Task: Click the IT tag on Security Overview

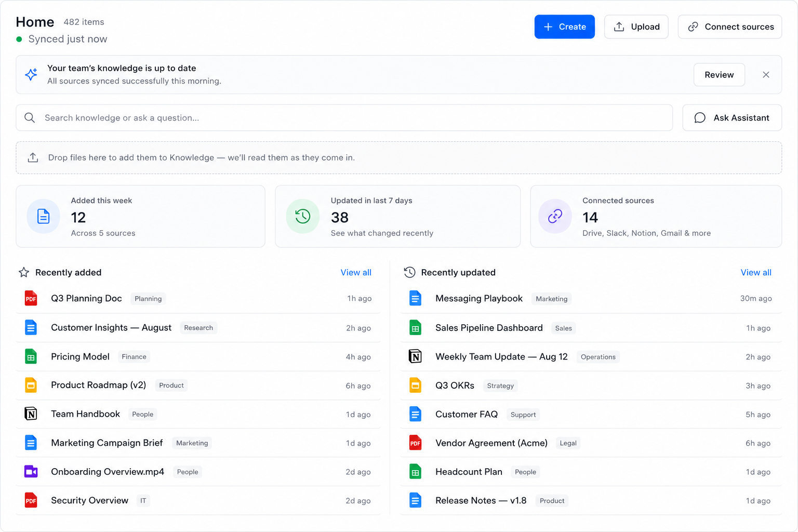Action: pyautogui.click(x=143, y=501)
